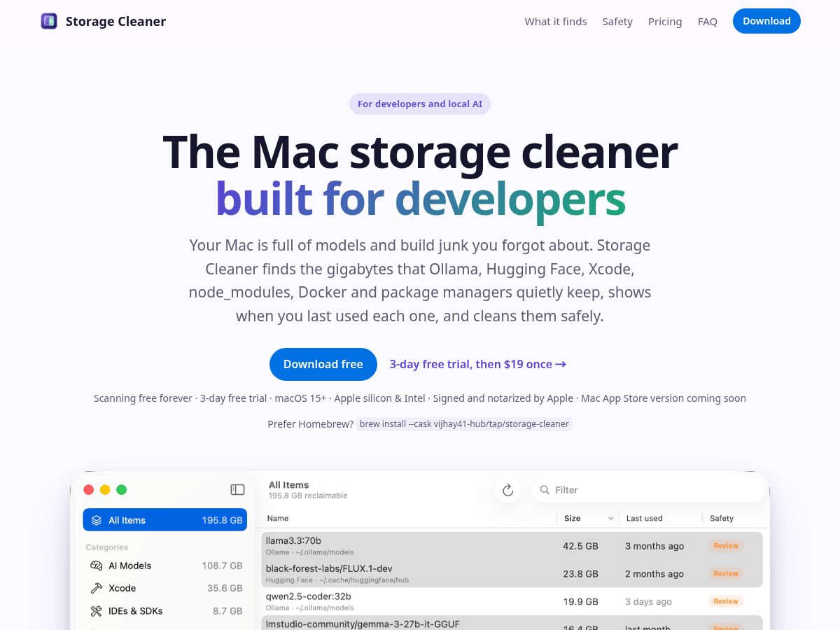Screen dimensions: 840x630
Task: Click the refresh scan icon
Action: [508, 490]
